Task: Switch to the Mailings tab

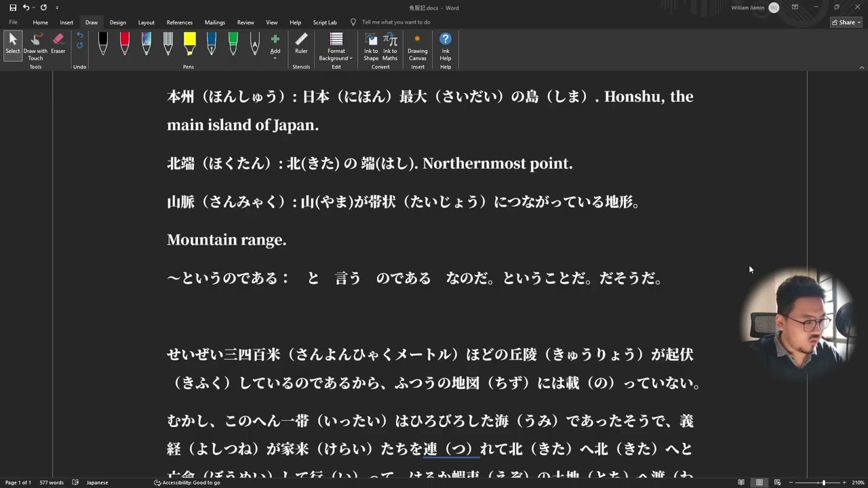Action: click(215, 22)
